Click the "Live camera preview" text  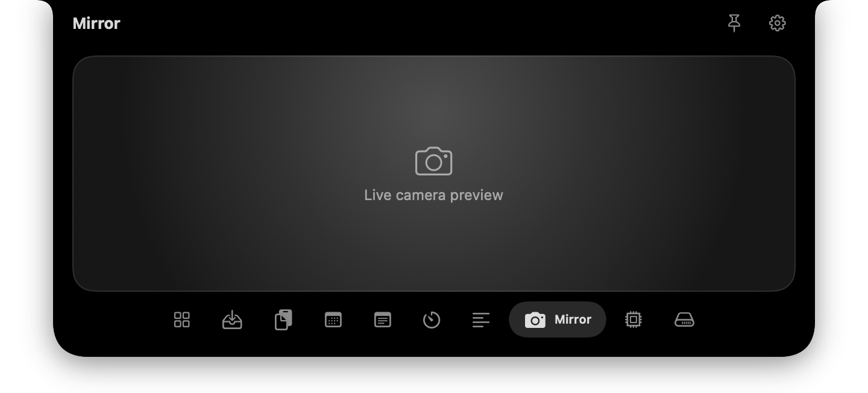point(433,195)
